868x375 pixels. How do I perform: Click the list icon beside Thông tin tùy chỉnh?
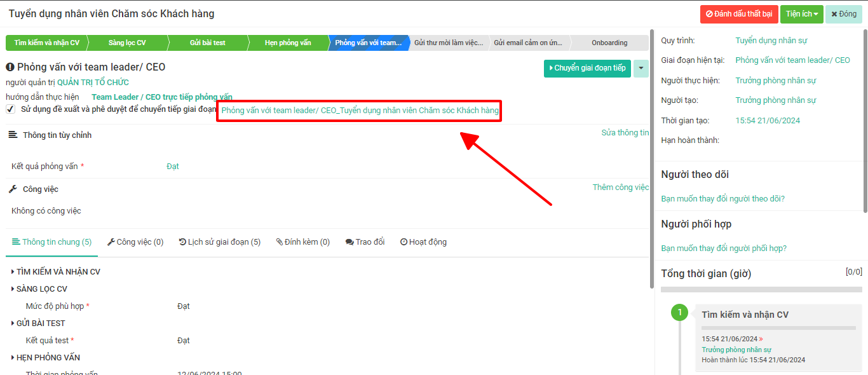click(13, 135)
